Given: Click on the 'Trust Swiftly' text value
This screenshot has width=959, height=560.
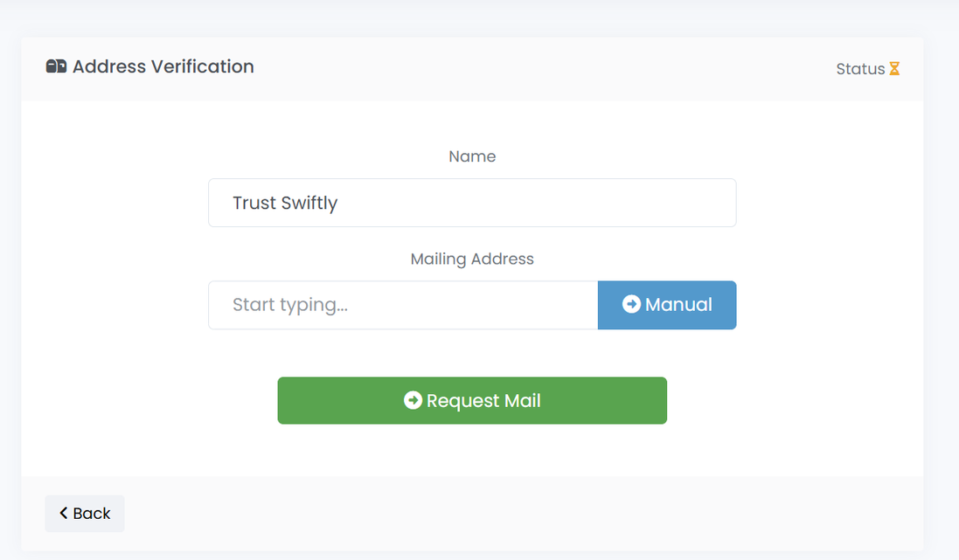Looking at the screenshot, I should coord(285,203).
